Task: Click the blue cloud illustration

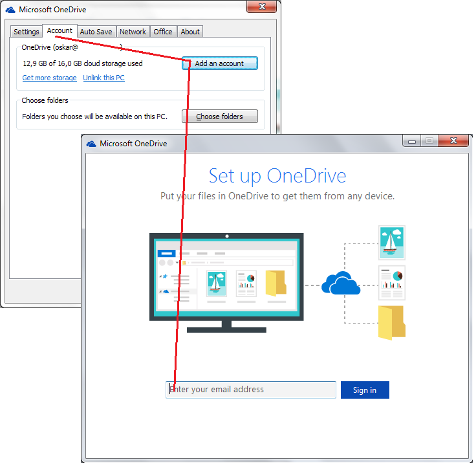Action: click(x=341, y=283)
